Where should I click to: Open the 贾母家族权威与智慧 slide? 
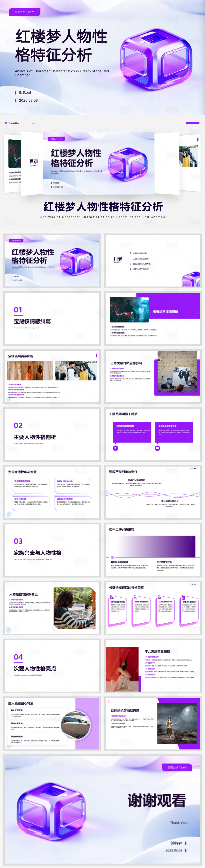point(52,492)
